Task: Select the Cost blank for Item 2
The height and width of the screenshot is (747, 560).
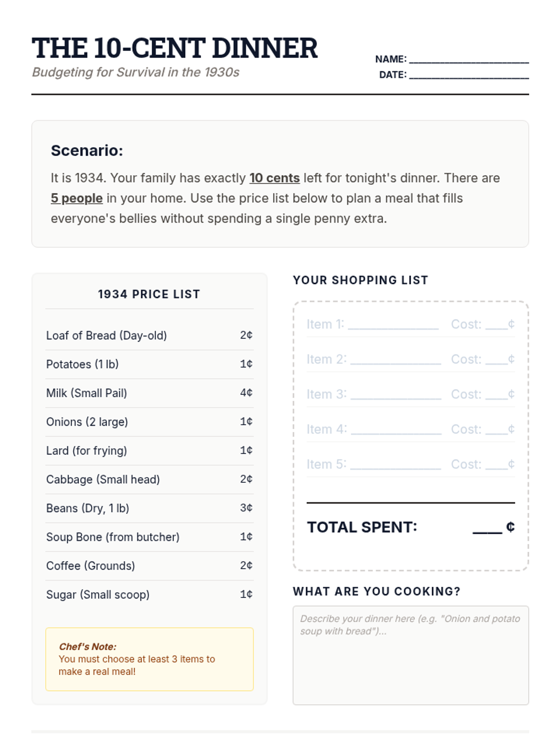Action: [496, 360]
